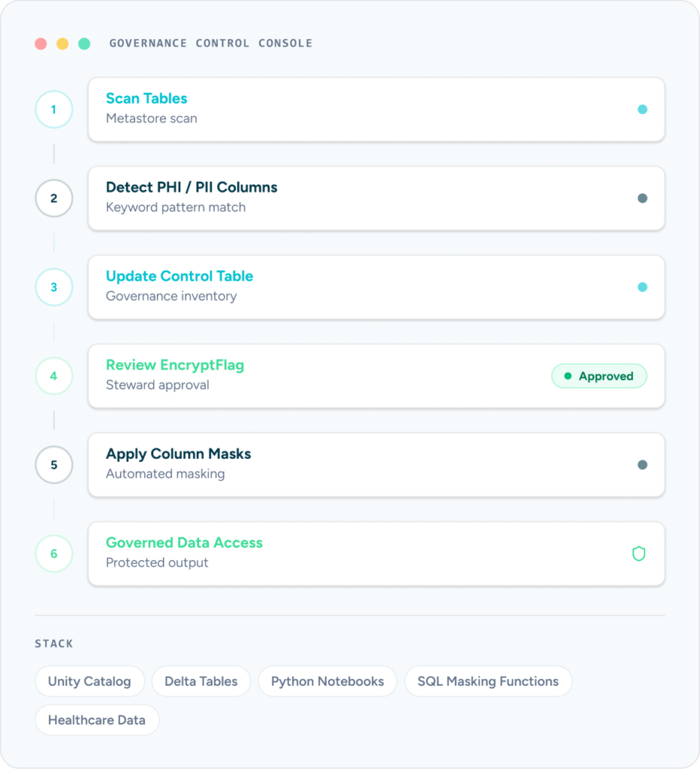Click the shield icon on Governed Data Access
Screen dimensions: 700x769
[x=638, y=553]
